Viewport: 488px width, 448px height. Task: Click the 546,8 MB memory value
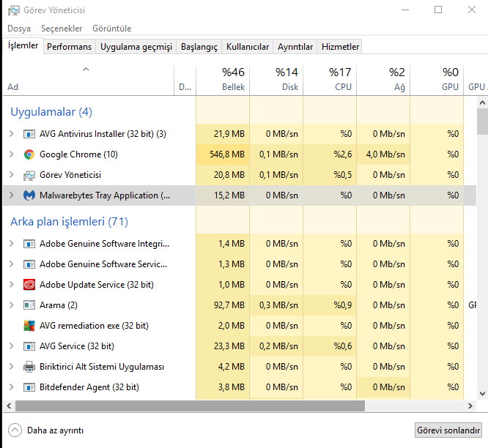227,154
